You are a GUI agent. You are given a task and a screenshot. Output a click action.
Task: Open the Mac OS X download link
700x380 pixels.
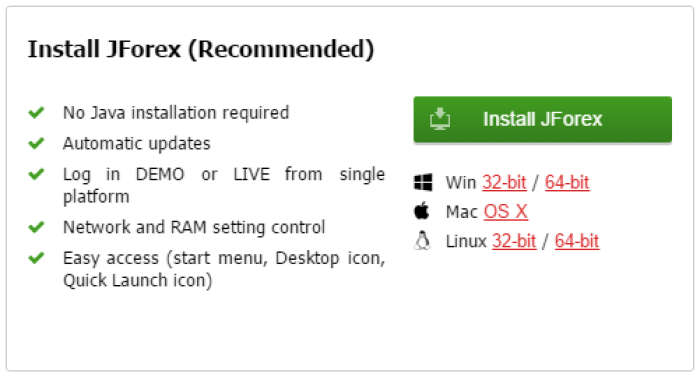505,212
